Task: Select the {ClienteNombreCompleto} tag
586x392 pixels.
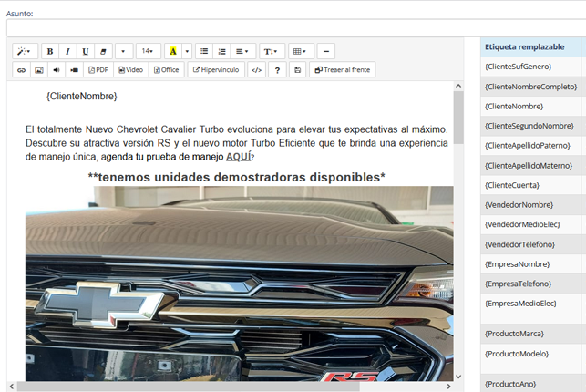Action: (530, 87)
